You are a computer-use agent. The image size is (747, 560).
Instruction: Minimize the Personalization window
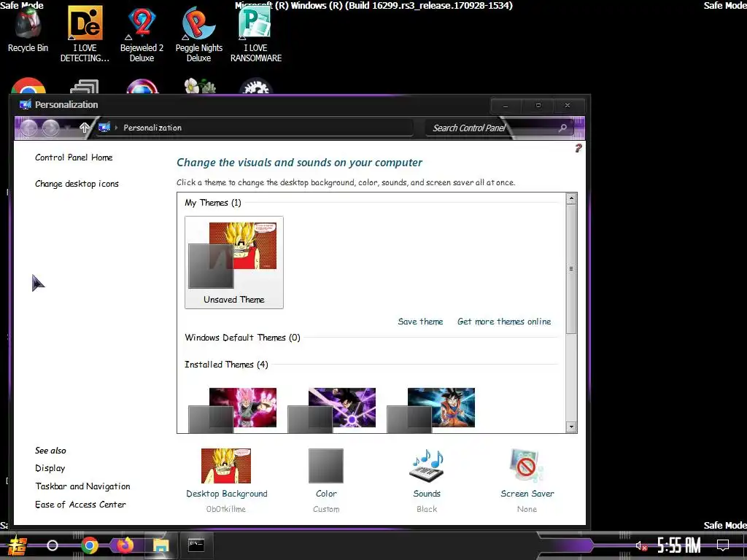506,105
